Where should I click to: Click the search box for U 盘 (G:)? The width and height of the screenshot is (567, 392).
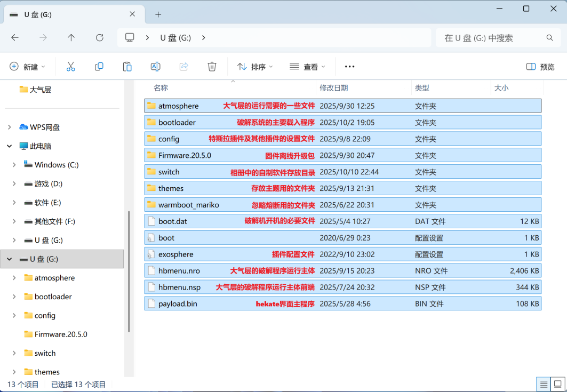click(491, 38)
